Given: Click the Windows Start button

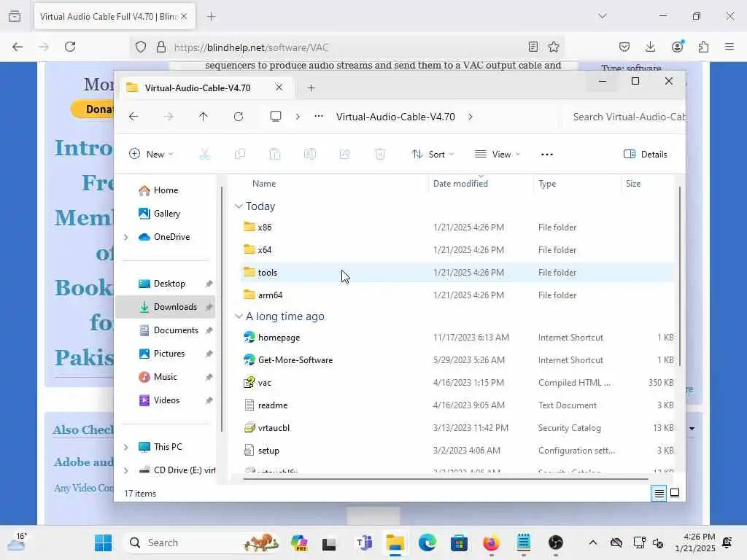Looking at the screenshot, I should (103, 542).
